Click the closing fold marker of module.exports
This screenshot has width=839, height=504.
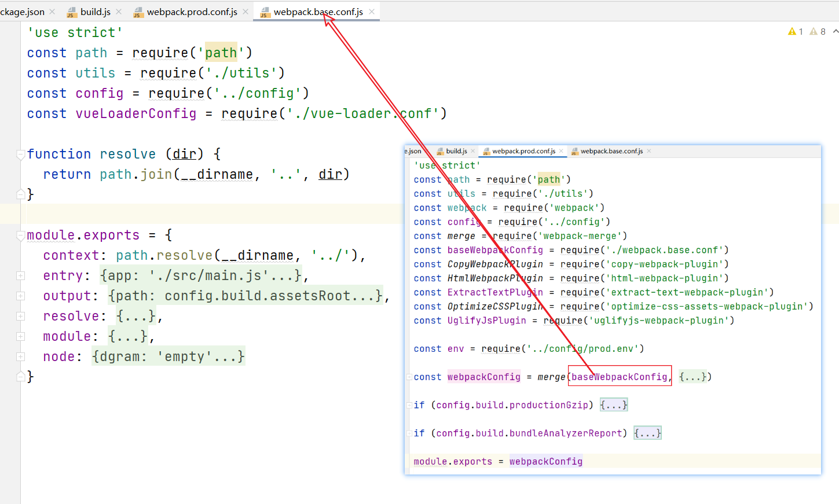tap(20, 377)
